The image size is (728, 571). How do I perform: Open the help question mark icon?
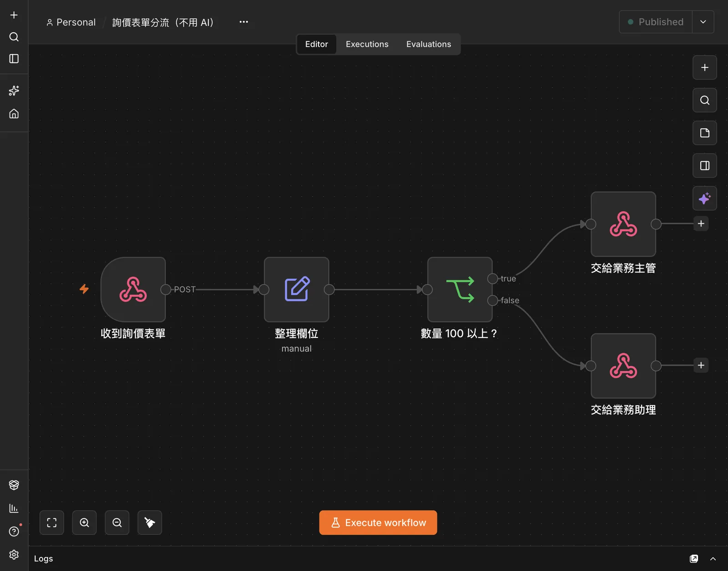tap(14, 531)
